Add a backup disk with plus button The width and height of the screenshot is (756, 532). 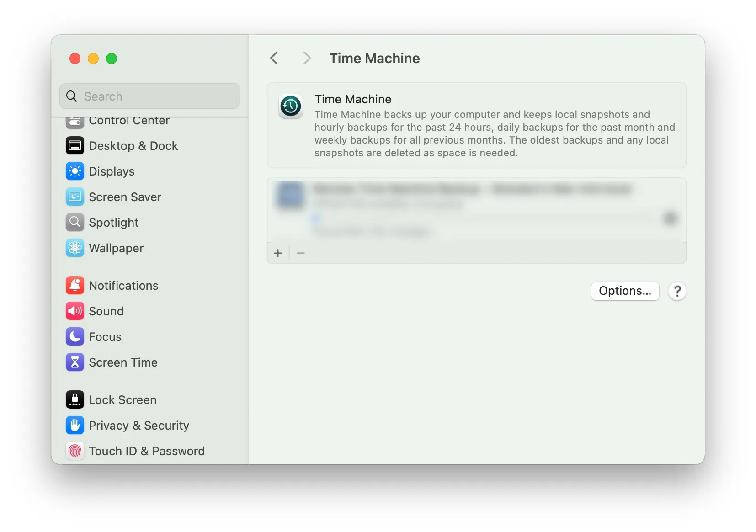[x=278, y=253]
